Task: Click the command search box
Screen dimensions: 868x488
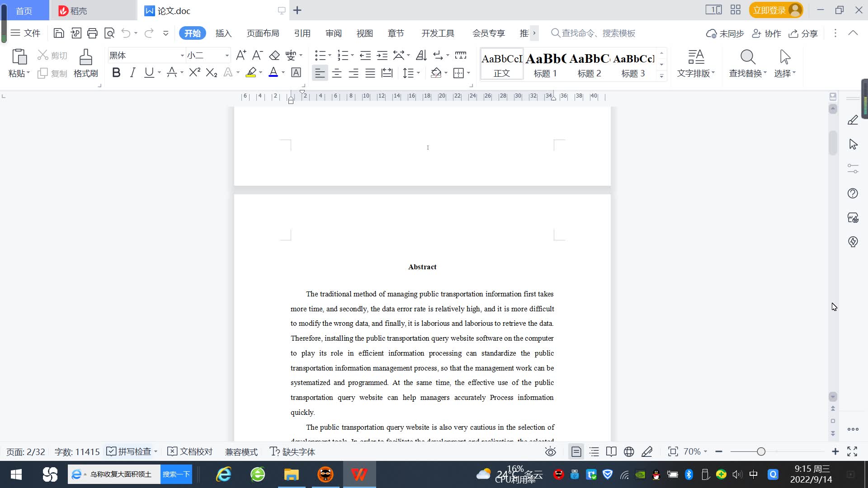Action: click(593, 33)
